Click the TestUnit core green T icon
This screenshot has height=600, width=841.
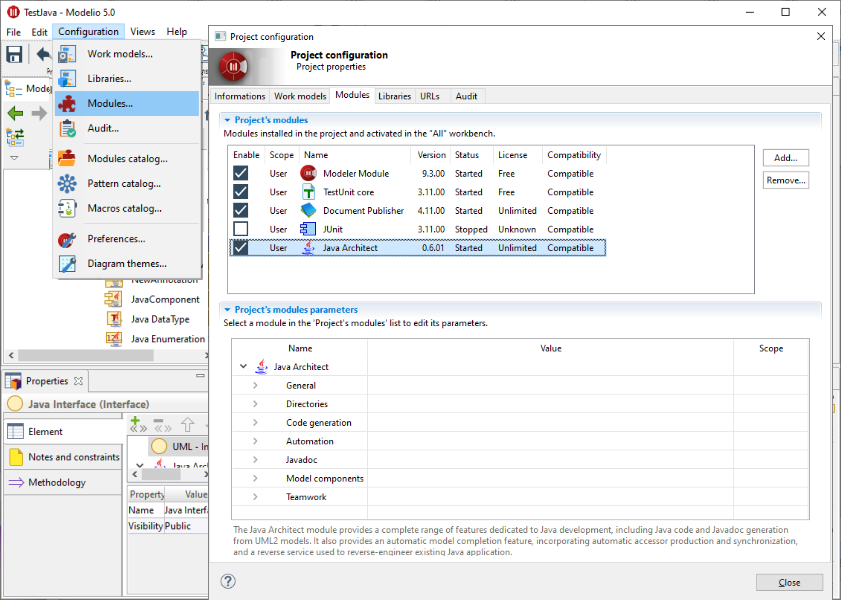[x=308, y=192]
